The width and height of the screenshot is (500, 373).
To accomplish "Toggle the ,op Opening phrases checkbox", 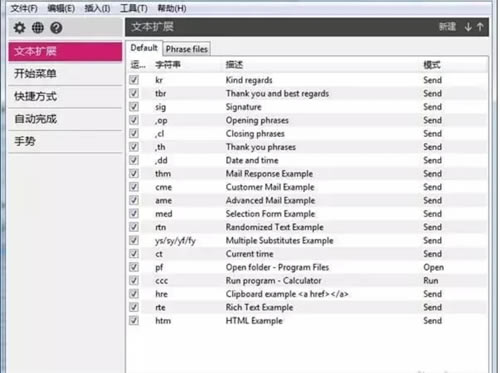I will tap(134, 120).
